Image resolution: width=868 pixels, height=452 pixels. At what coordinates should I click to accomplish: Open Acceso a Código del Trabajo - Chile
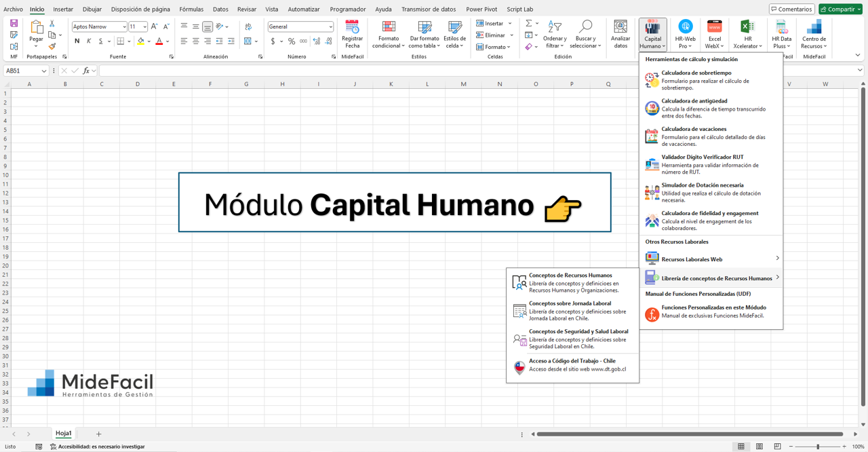[x=573, y=366]
